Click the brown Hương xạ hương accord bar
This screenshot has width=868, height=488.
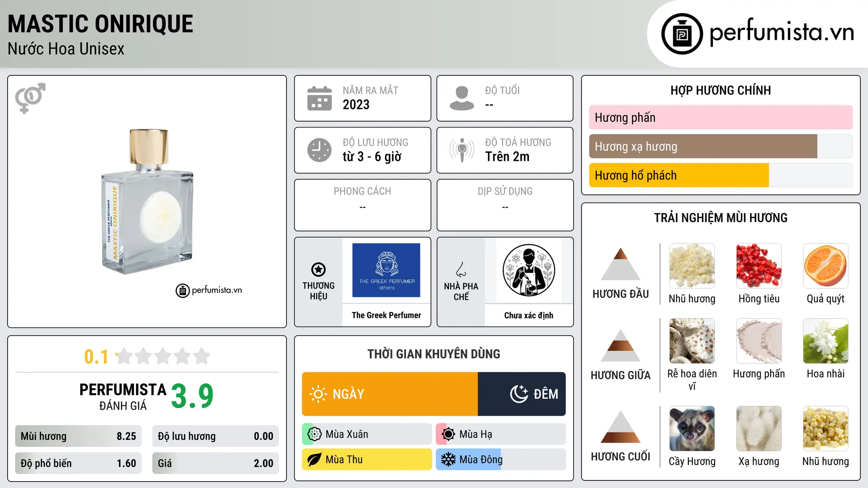click(703, 146)
